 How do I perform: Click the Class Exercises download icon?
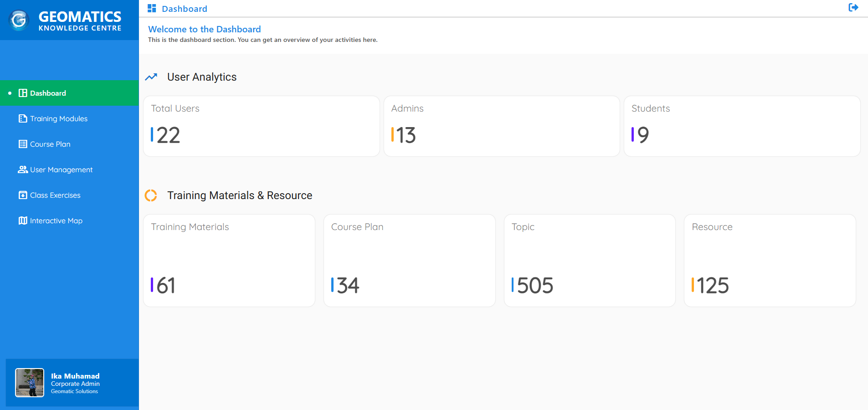[x=22, y=195]
